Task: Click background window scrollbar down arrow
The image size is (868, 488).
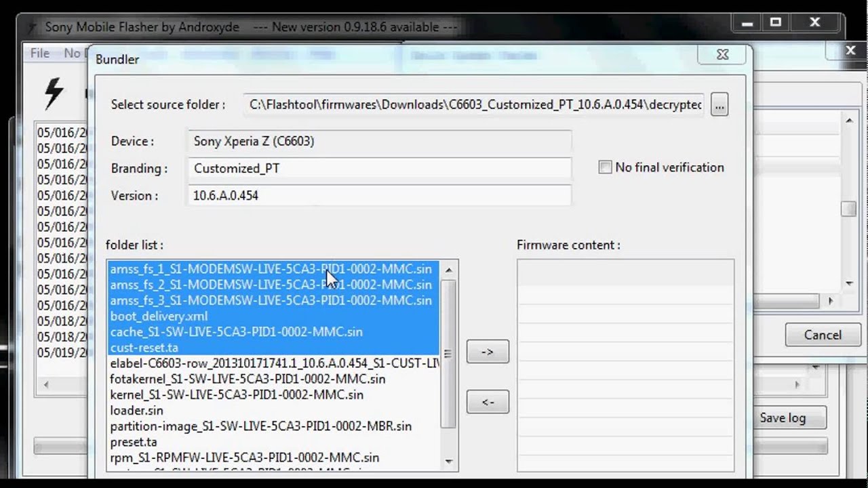Action: (x=848, y=283)
